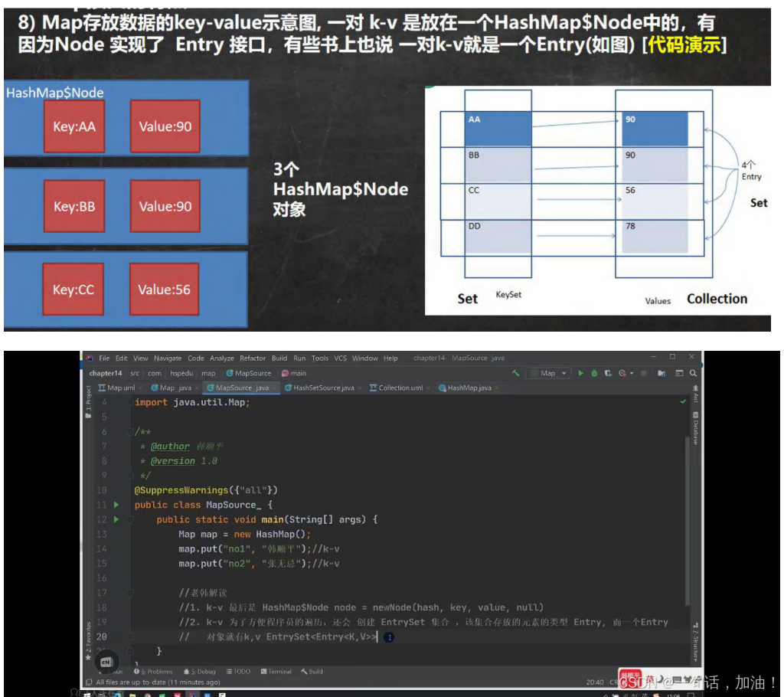Open the Structure tool window stripe
The height and width of the screenshot is (697, 784).
[695, 643]
